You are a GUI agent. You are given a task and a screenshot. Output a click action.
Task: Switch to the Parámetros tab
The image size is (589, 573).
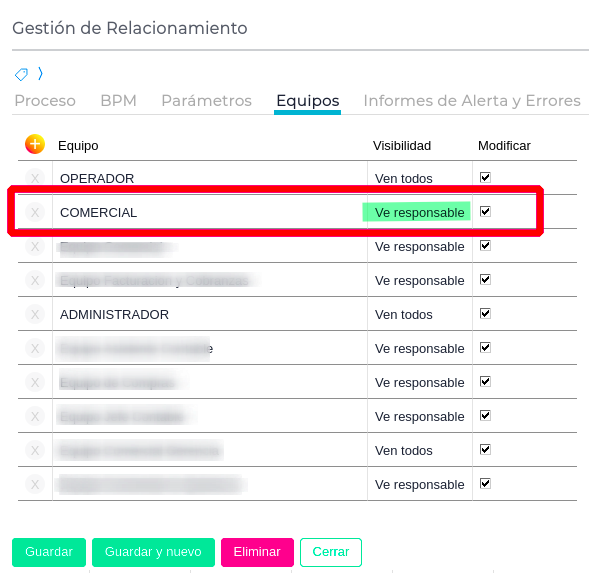point(206,101)
